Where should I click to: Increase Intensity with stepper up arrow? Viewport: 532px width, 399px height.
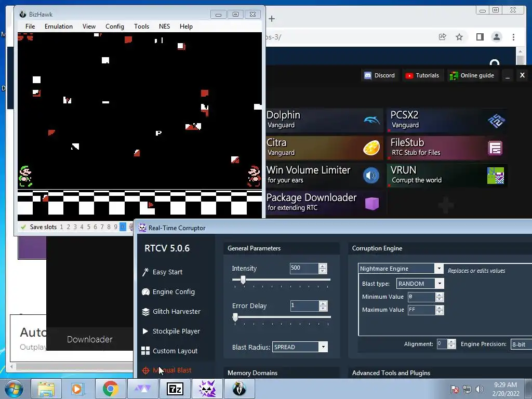pos(323,266)
